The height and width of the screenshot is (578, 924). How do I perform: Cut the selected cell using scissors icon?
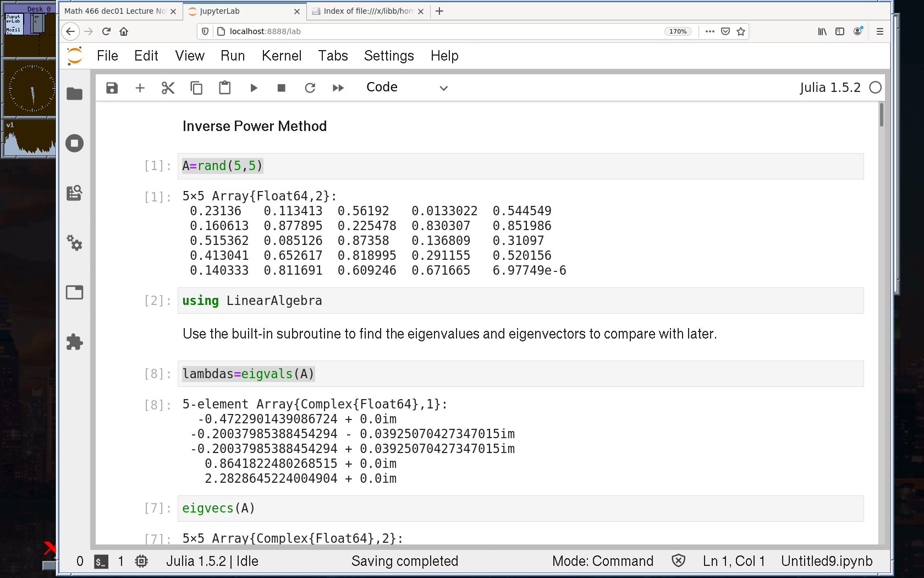[x=168, y=88]
